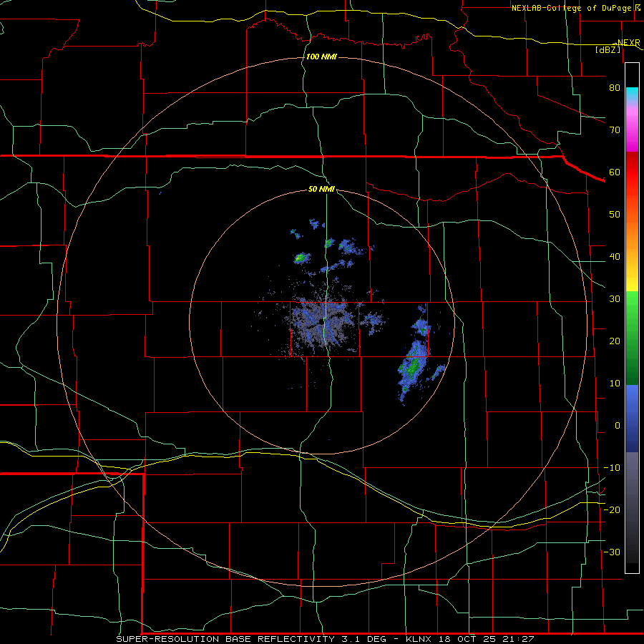
Task: Click the 40 value on reflectivity scale
Action: pyautogui.click(x=615, y=257)
